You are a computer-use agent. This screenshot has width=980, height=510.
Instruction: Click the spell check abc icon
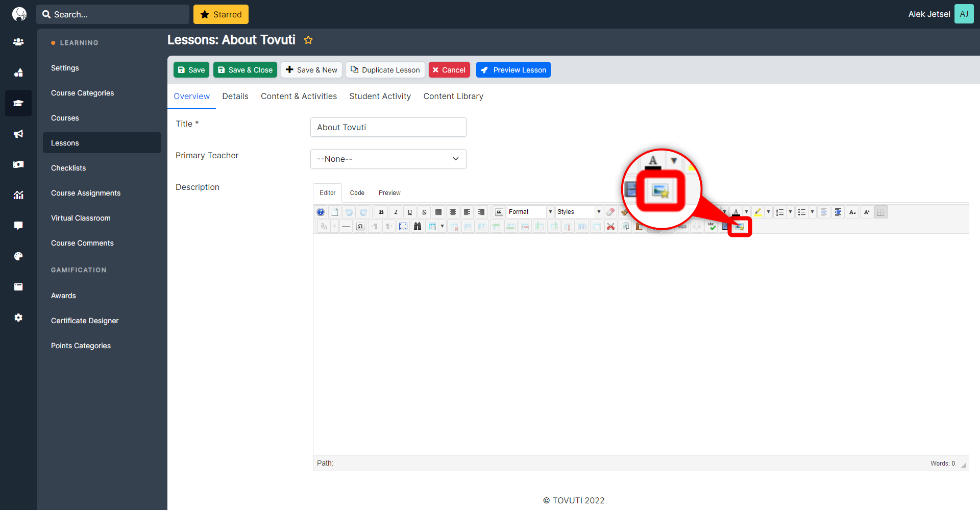coord(711,226)
